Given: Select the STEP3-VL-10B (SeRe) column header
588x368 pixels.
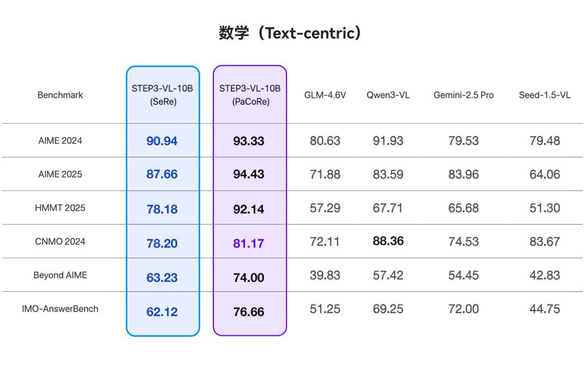Looking at the screenshot, I should tap(162, 95).
